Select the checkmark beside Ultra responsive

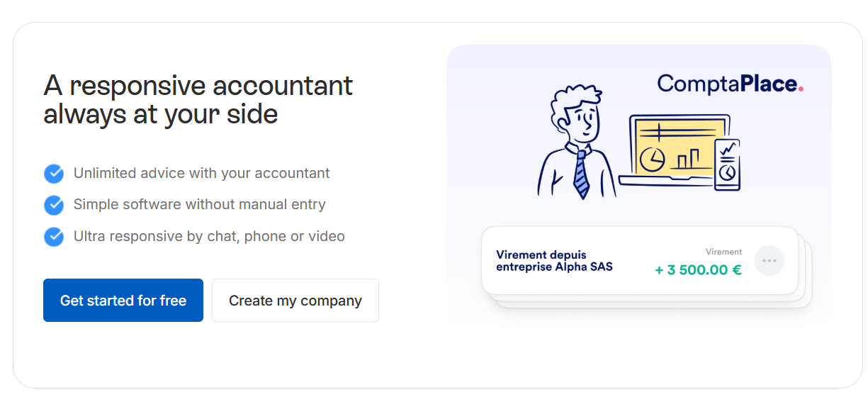(54, 237)
